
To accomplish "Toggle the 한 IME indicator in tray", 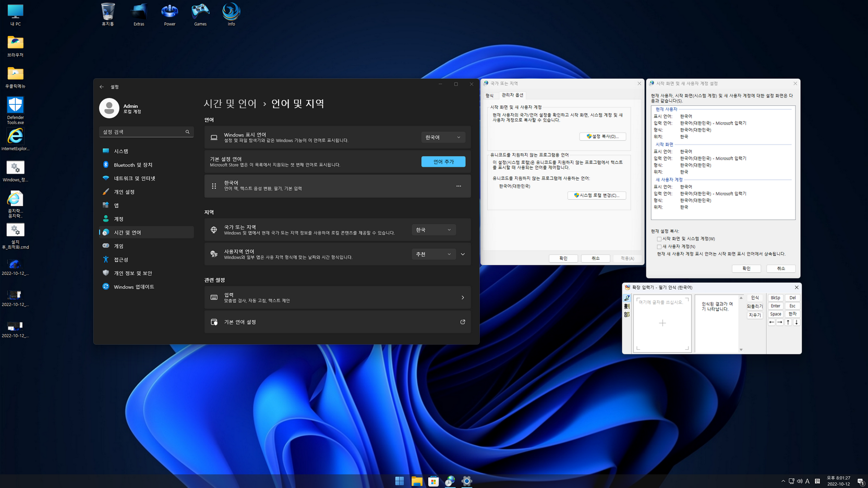I will click(x=817, y=481).
